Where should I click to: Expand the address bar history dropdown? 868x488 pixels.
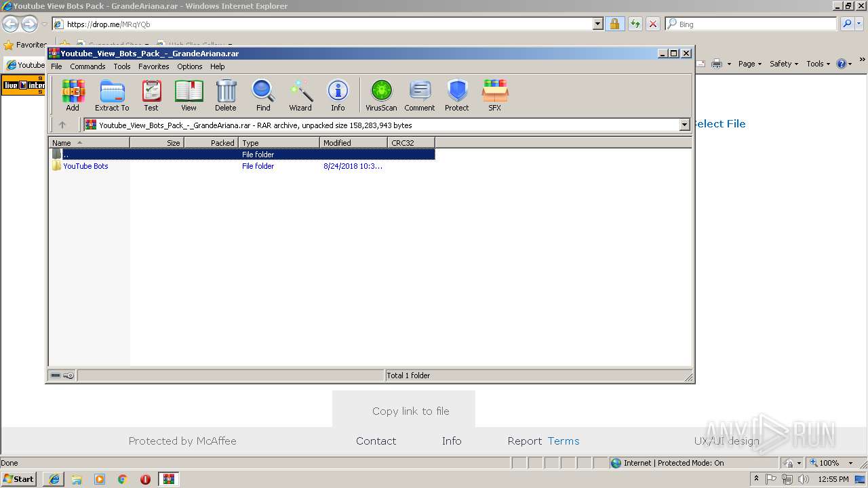coord(597,24)
